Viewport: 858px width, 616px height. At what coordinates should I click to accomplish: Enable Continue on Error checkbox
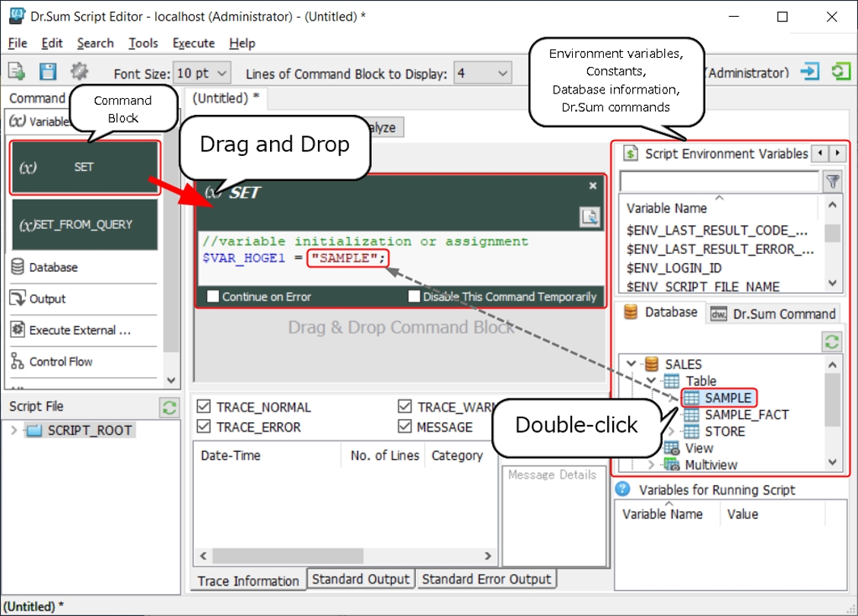pyautogui.click(x=214, y=297)
